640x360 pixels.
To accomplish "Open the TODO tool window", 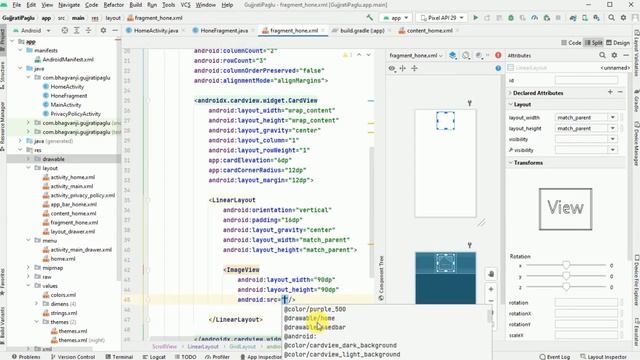I will click(x=185, y=357).
